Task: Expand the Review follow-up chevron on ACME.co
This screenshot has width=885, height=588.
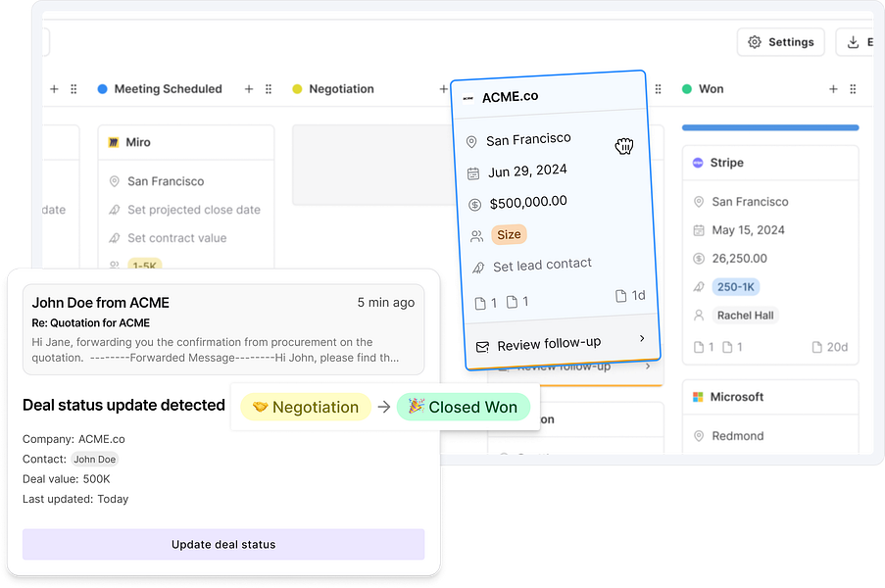Action: [642, 338]
